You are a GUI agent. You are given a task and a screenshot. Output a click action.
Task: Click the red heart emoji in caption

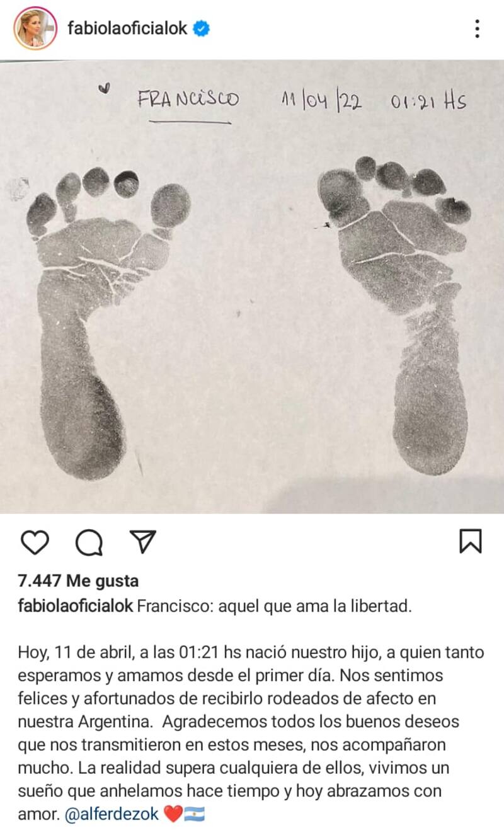click(x=173, y=814)
